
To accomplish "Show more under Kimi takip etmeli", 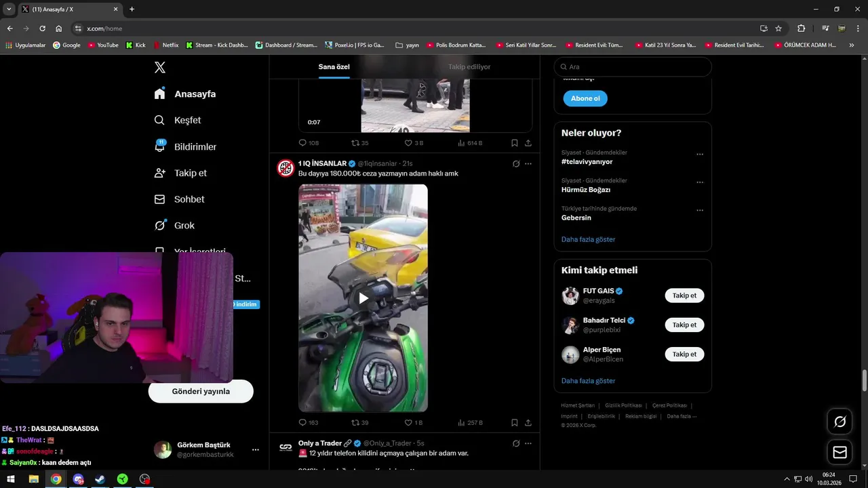I will click(588, 381).
